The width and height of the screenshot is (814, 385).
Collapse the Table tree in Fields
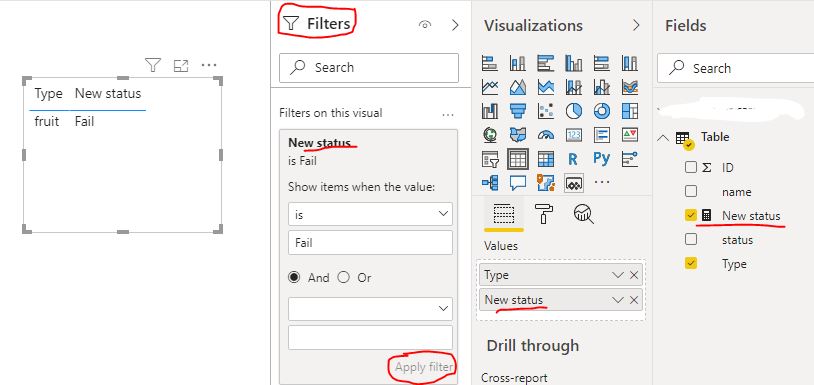coord(662,138)
